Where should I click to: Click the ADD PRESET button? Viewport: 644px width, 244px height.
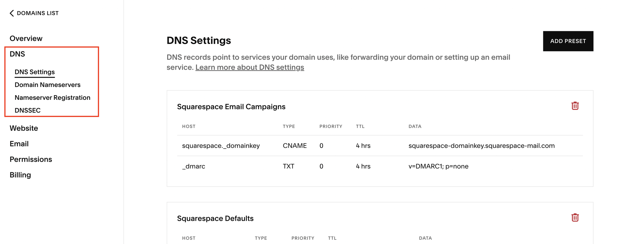coord(568,41)
